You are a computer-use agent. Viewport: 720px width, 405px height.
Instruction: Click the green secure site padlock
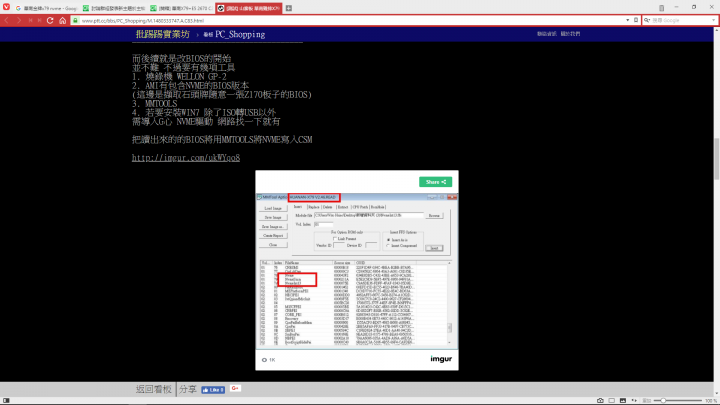coord(75,21)
